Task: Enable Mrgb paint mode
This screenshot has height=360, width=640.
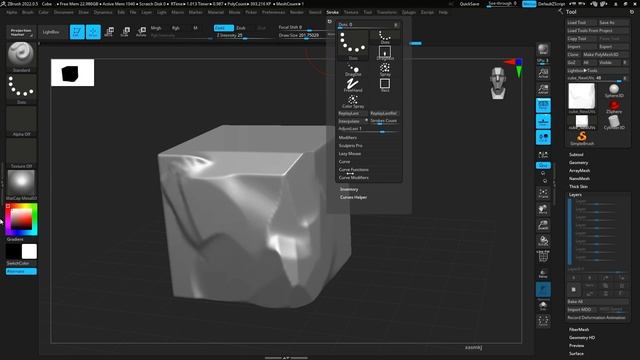Action: (x=156, y=28)
